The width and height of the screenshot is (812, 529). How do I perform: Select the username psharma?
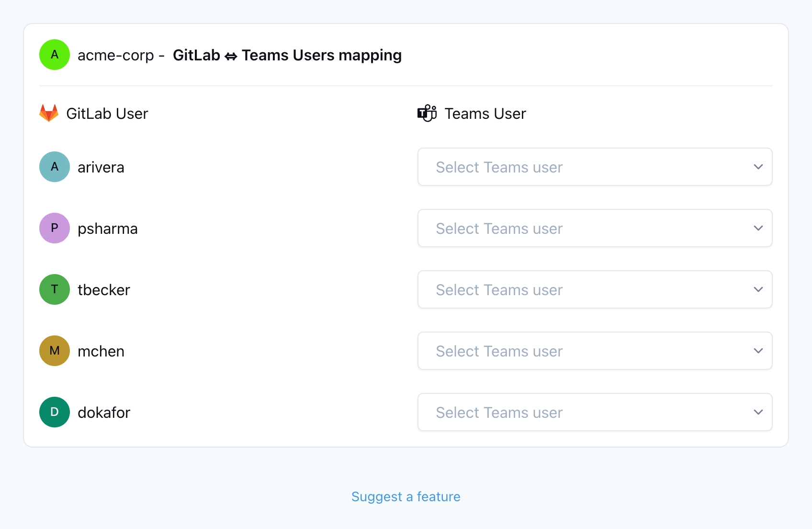(x=108, y=229)
